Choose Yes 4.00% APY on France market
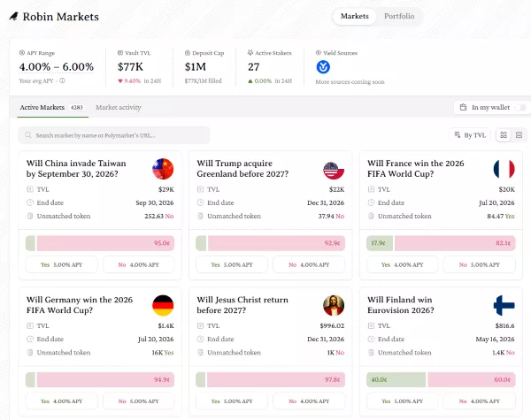 (403, 264)
